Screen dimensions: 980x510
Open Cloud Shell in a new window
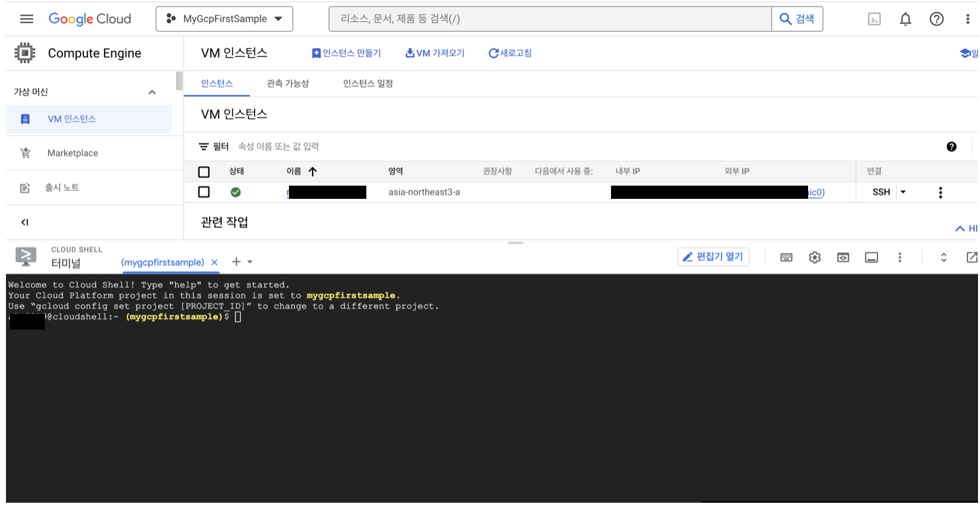point(971,258)
